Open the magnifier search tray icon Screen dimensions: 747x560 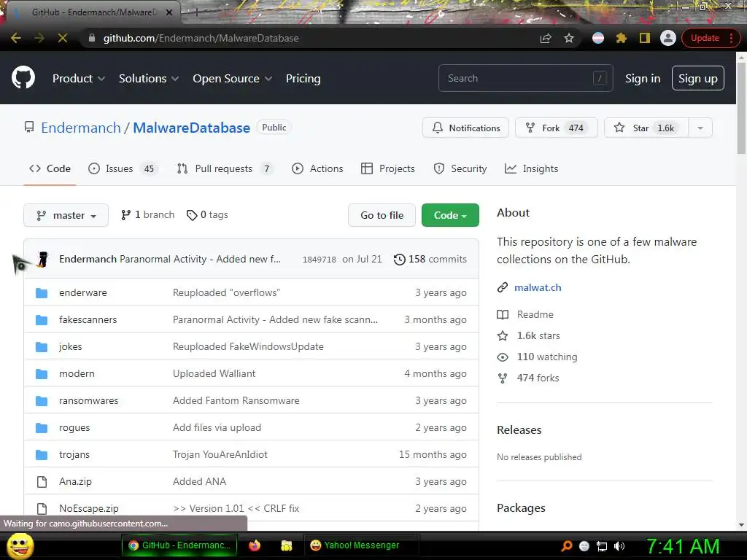(566, 546)
